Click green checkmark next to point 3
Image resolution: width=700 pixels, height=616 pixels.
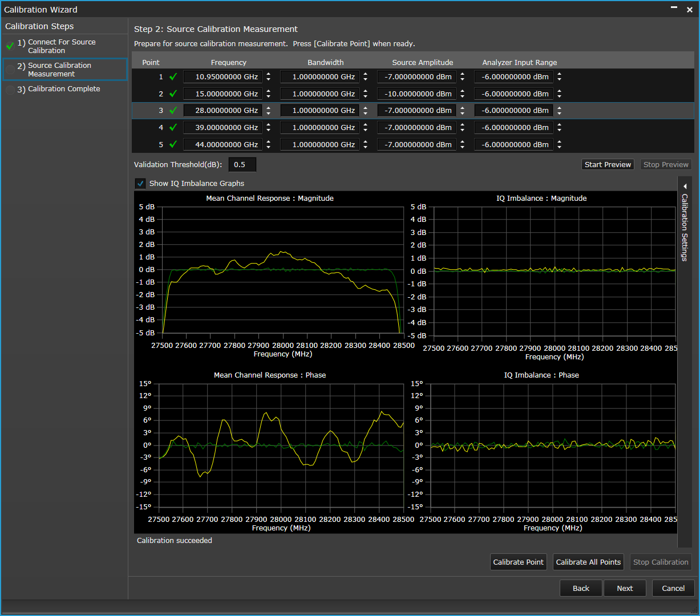173,111
